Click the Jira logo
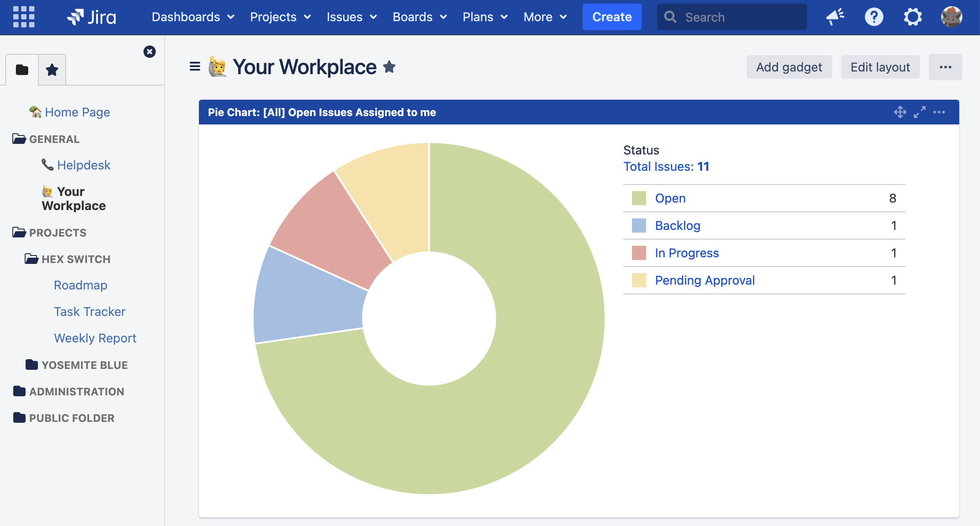Image resolution: width=980 pixels, height=526 pixels. (91, 17)
